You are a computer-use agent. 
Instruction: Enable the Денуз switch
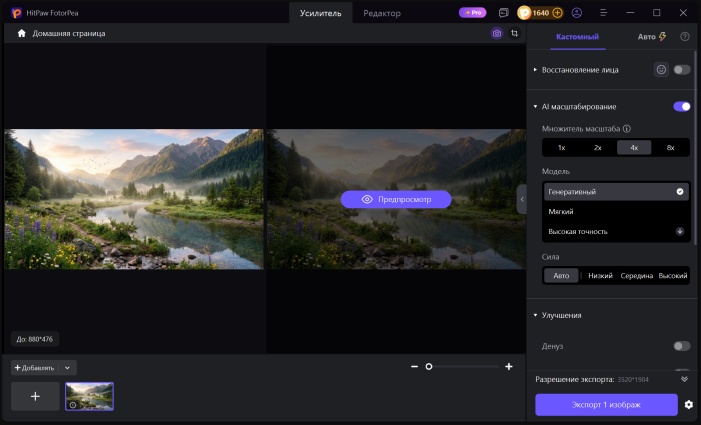coord(682,346)
